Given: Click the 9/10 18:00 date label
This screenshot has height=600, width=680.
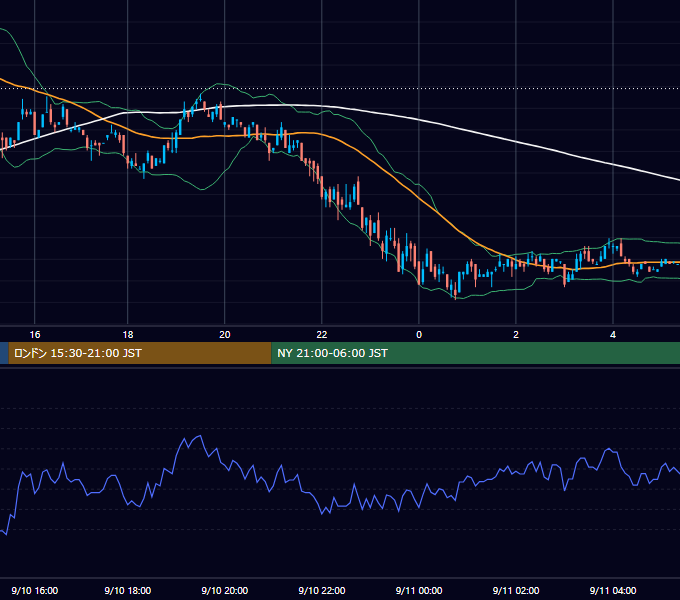Looking at the screenshot, I should (128, 590).
